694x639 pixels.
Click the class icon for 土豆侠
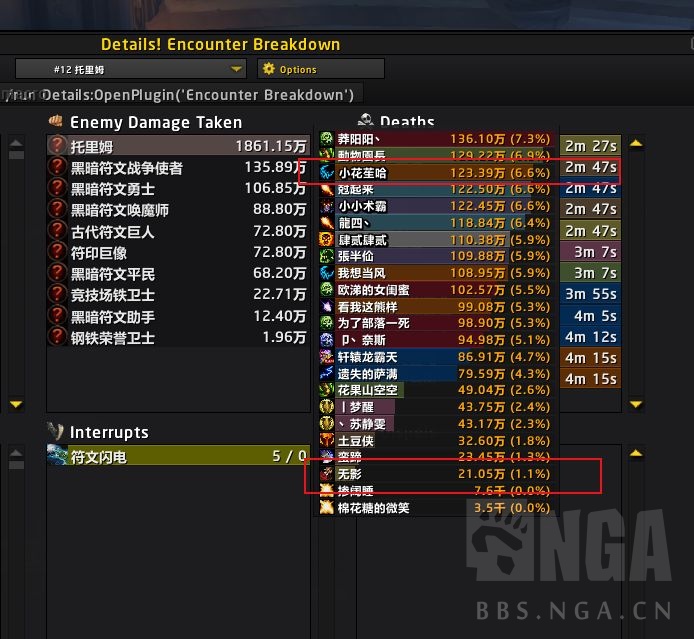coord(327,440)
